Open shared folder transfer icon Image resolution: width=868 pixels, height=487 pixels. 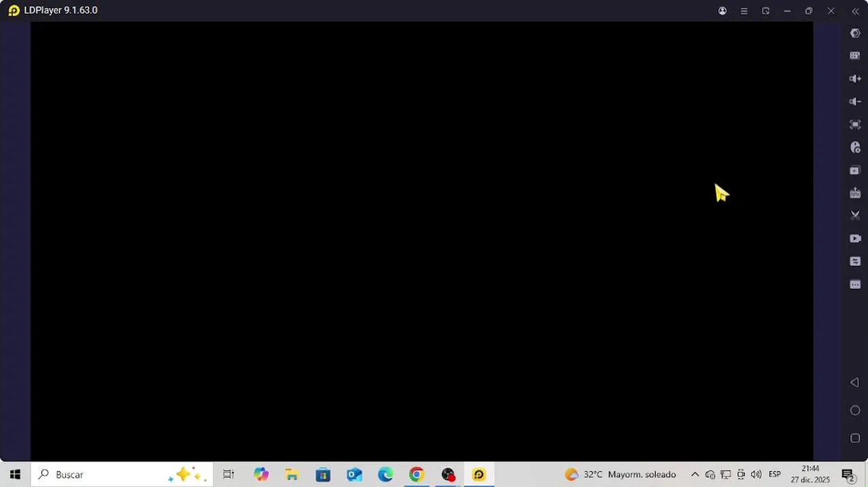[855, 261]
